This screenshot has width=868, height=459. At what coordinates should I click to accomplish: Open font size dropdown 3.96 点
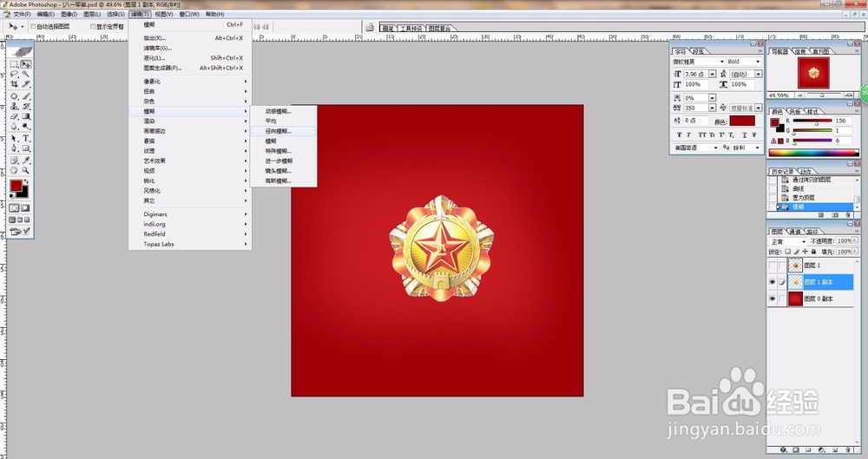point(713,74)
